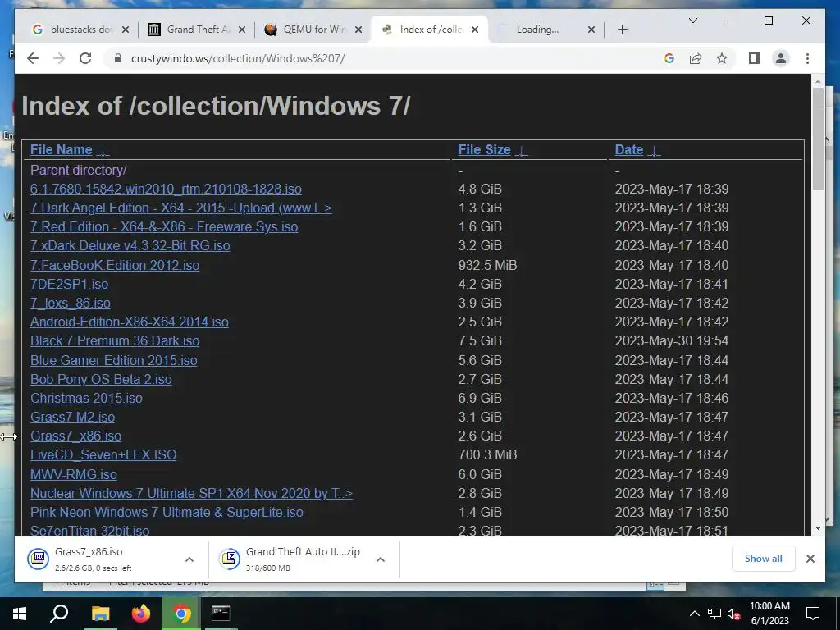Click Grass7_x86.iso link in listing
This screenshot has width=840, height=630.
tap(75, 436)
